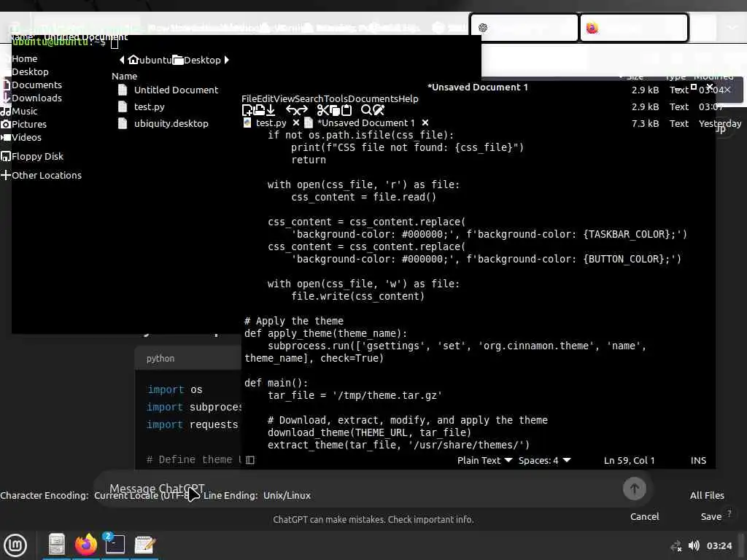
Task: Open the Tools menu in text editor
Action: pos(336,98)
